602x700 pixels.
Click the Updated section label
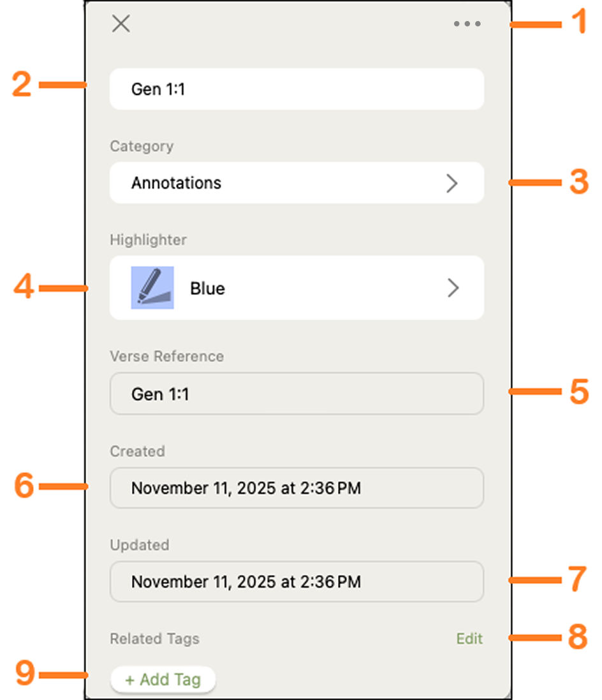coord(140,545)
